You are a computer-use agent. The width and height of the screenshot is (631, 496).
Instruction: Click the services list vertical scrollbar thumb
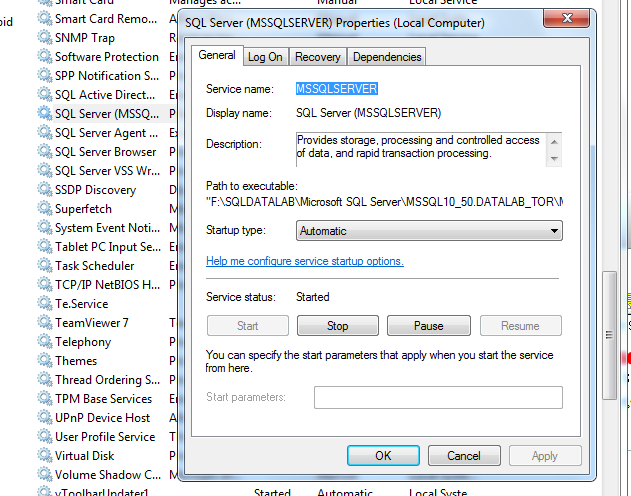609,335
